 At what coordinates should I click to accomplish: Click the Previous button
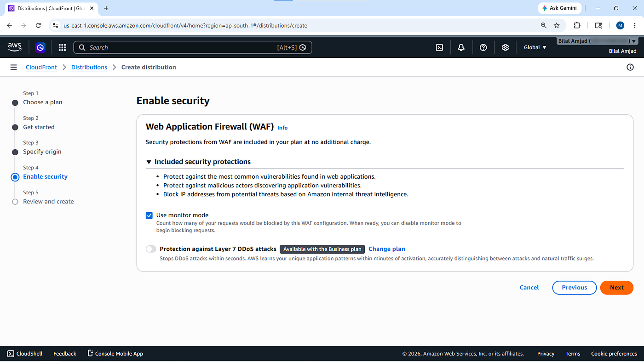point(575,288)
